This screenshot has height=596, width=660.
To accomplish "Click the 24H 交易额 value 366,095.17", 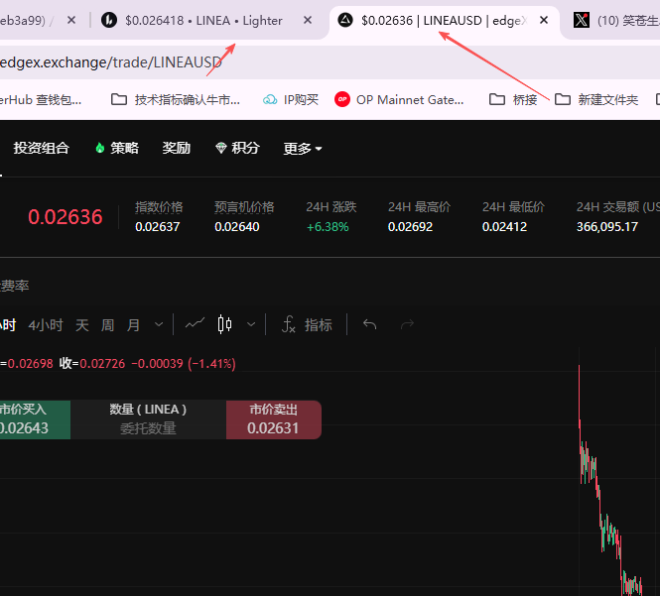I will click(607, 227).
